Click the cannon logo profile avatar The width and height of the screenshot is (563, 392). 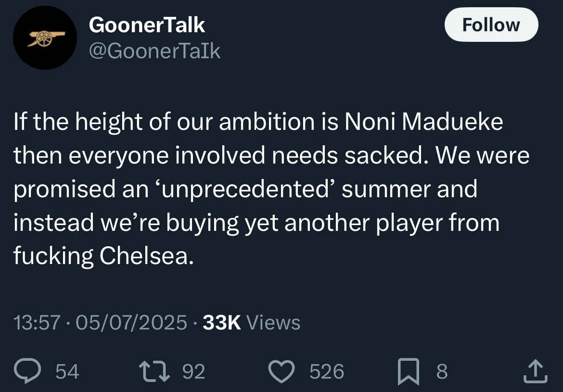tap(45, 38)
